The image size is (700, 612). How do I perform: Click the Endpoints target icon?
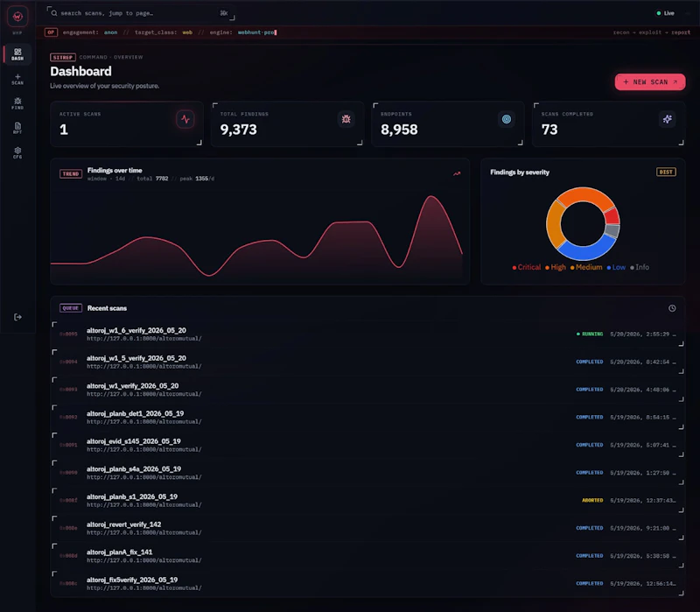point(507,119)
